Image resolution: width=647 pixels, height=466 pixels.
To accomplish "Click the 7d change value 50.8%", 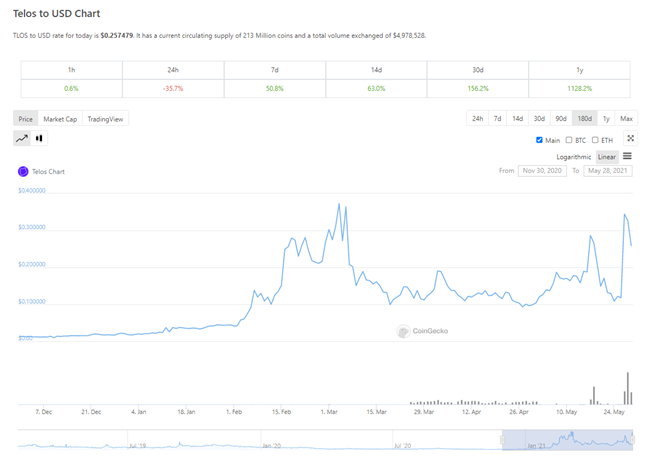I will tap(275, 88).
